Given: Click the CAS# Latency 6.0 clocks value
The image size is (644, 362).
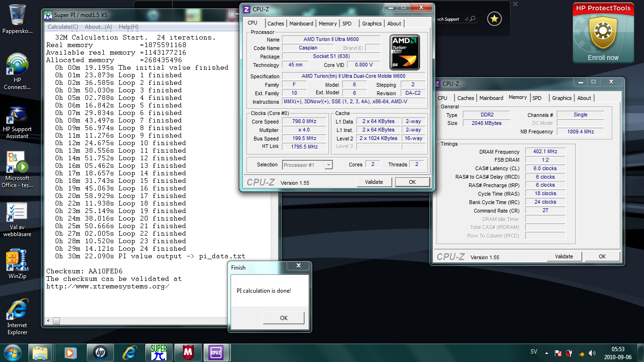Looking at the screenshot, I should [545, 168].
